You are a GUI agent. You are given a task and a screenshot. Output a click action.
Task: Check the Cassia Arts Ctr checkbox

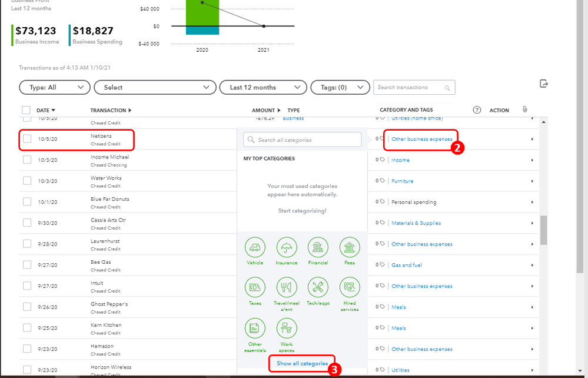tap(27, 223)
